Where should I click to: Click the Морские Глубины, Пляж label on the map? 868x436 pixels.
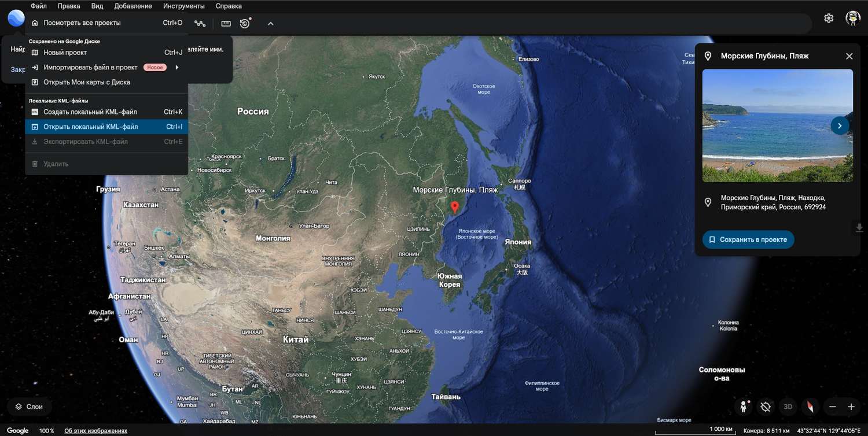(455, 190)
